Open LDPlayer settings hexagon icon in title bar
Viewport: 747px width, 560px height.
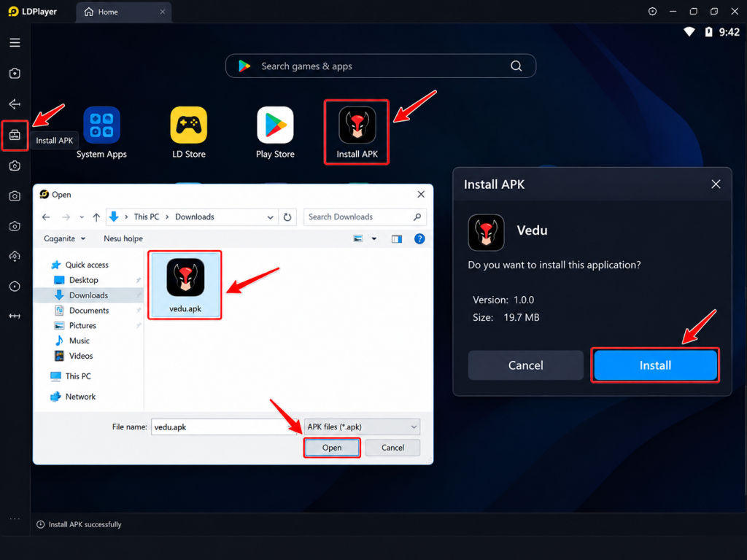point(652,12)
